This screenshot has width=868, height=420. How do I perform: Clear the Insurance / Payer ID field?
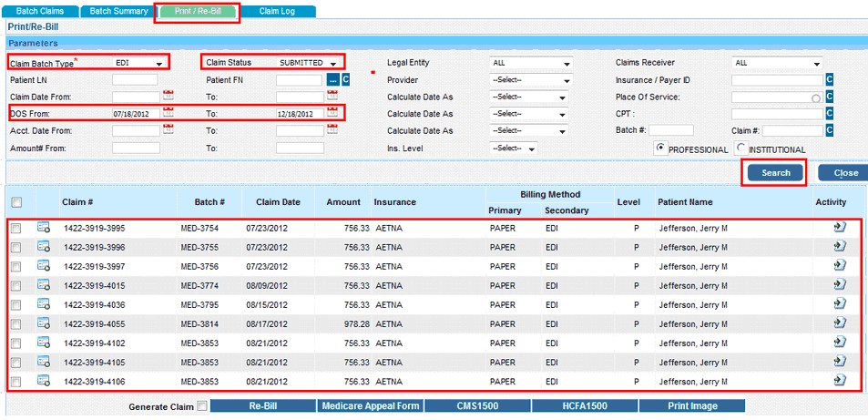pyautogui.click(x=829, y=80)
